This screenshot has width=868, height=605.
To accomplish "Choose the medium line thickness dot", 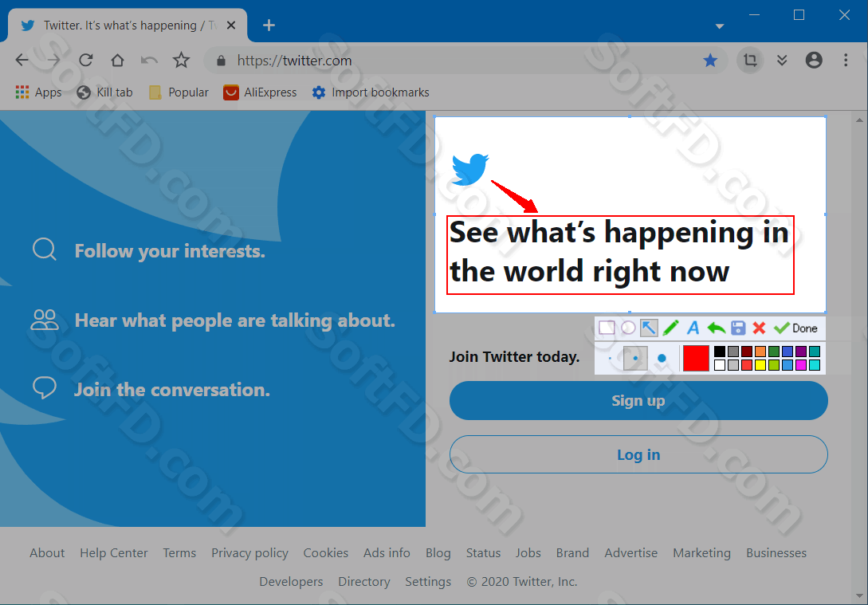I will 635,358.
